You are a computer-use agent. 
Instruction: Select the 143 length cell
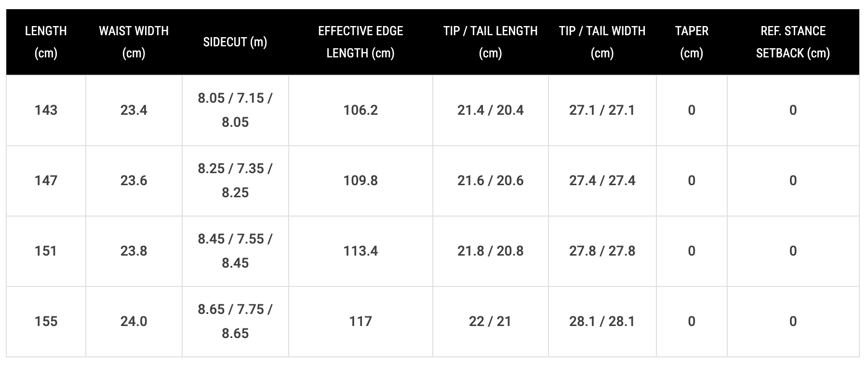pyautogui.click(x=46, y=110)
